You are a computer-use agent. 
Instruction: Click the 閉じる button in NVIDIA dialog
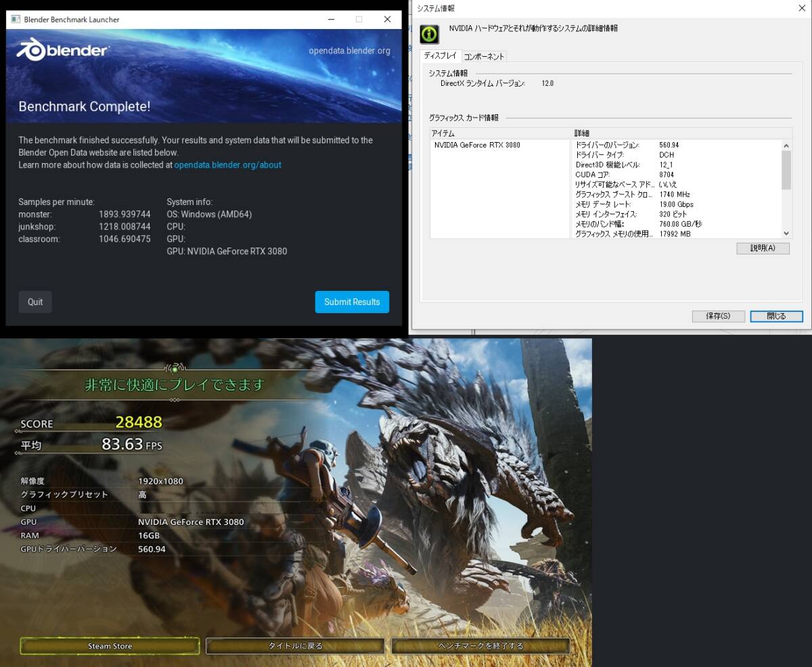[x=776, y=316]
